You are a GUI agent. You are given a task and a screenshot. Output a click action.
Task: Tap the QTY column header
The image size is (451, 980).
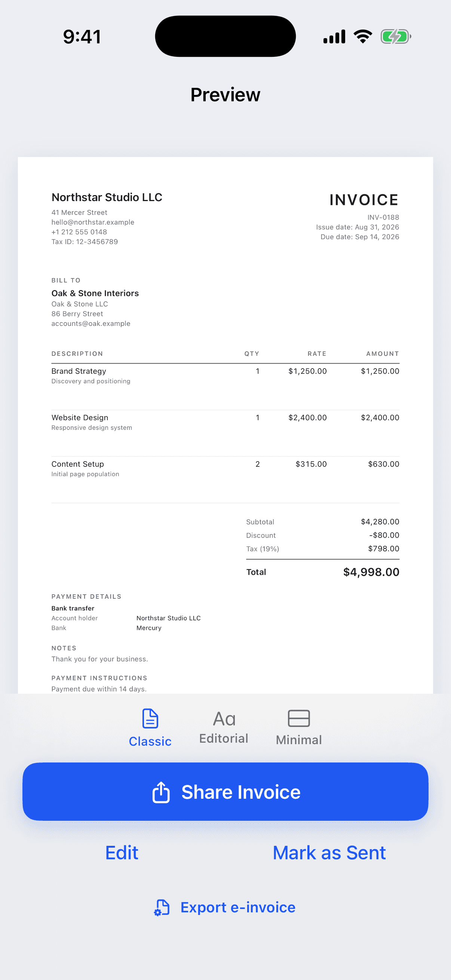[x=252, y=354]
